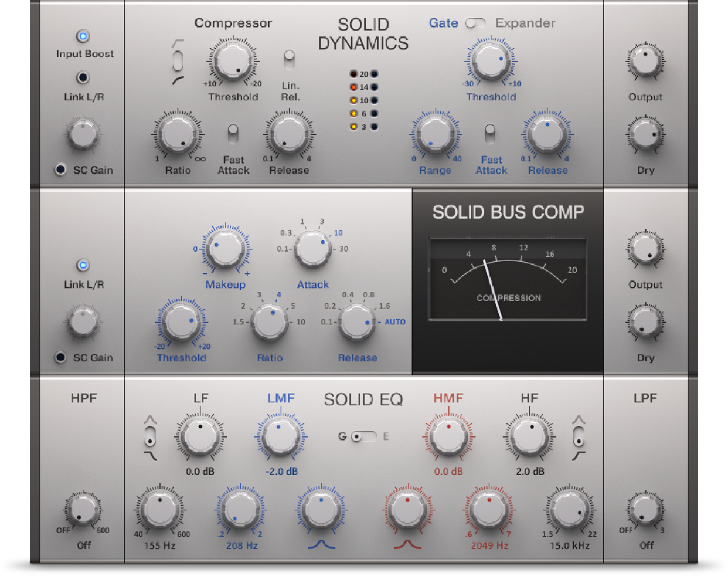Click the LMF frequency knob at 208 Hz
728x576 pixels.
pyautogui.click(x=240, y=510)
